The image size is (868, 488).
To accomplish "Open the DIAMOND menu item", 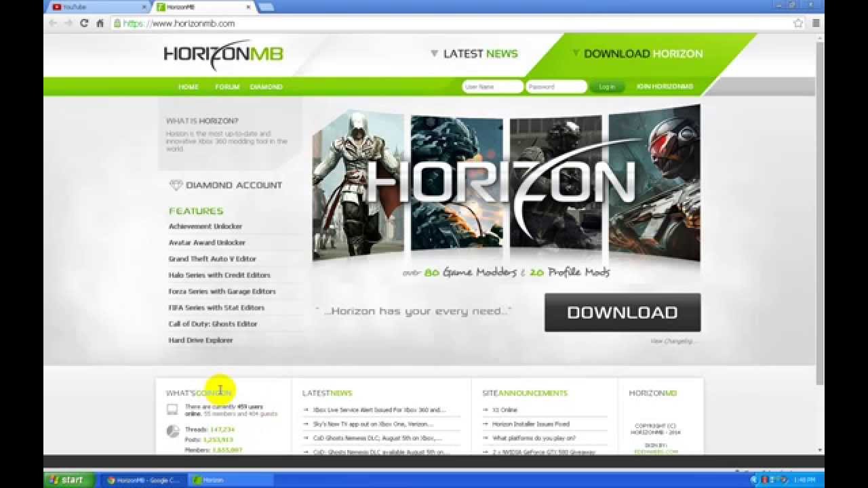I will pyautogui.click(x=266, y=87).
